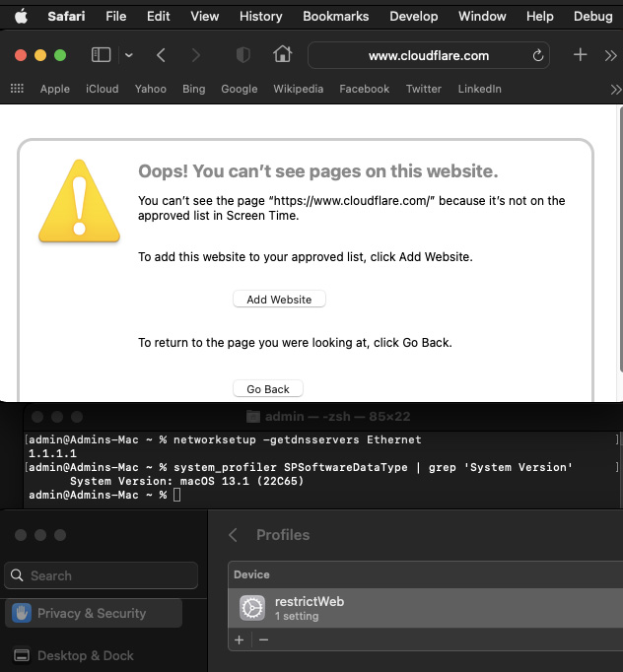
Task: Open the Facebook bookmark
Action: coord(365,89)
